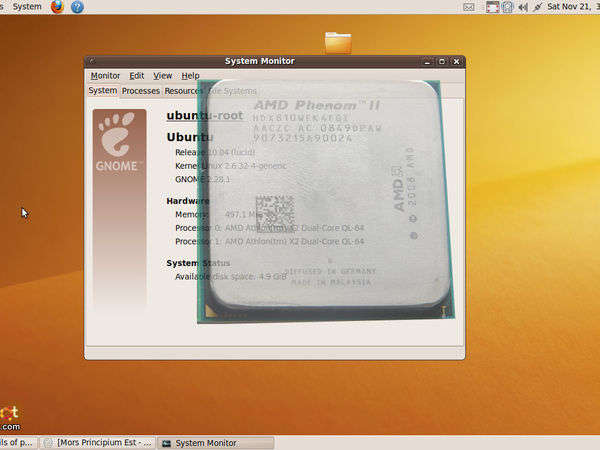Click Mors Principium Est taskbar button

coord(98,442)
